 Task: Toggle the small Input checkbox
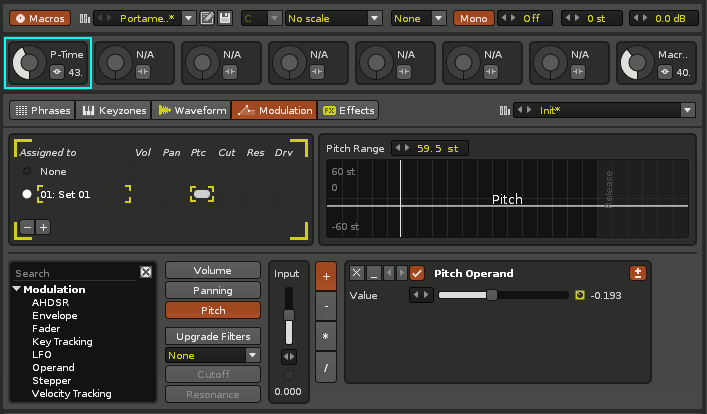tap(289, 375)
